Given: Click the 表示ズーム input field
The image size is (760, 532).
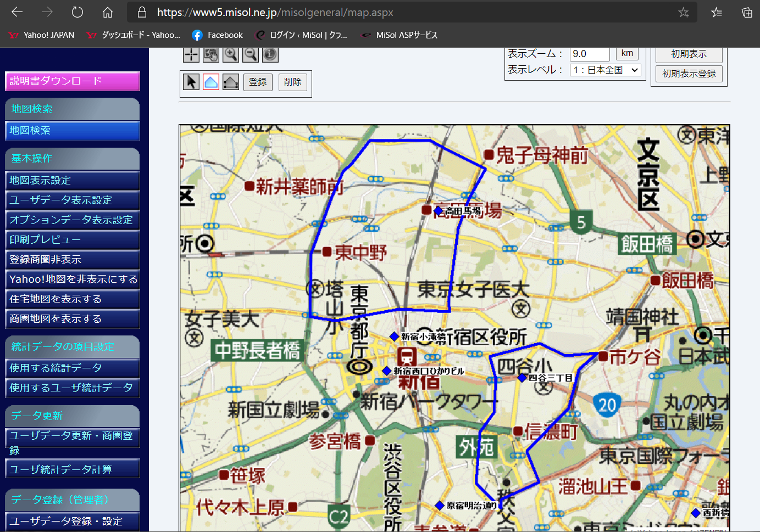Looking at the screenshot, I should [x=590, y=54].
